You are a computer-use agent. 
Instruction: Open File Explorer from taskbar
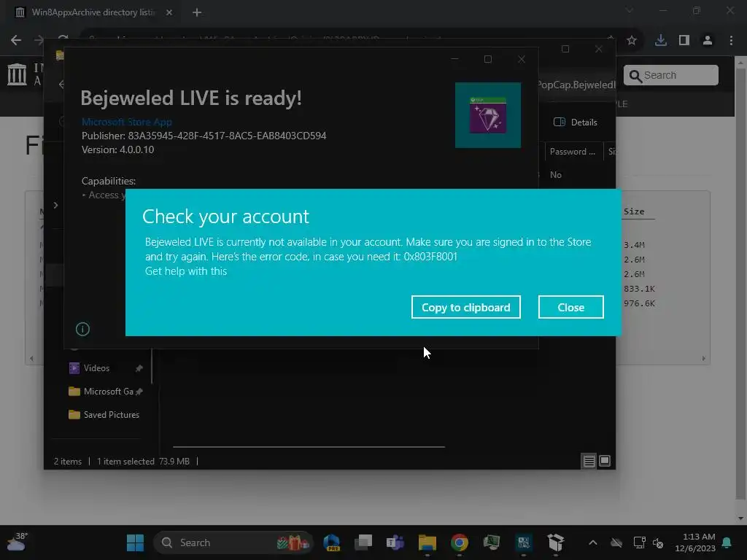pyautogui.click(x=427, y=542)
